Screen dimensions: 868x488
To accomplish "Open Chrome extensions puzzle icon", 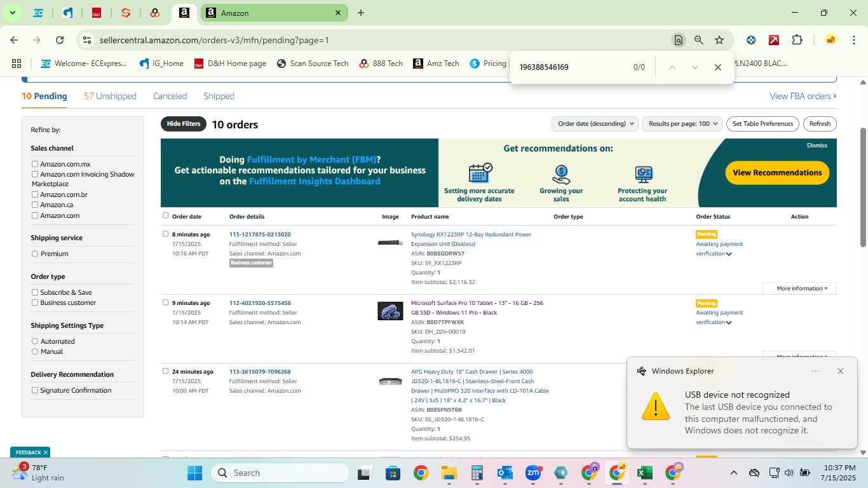I will pyautogui.click(x=797, y=40).
